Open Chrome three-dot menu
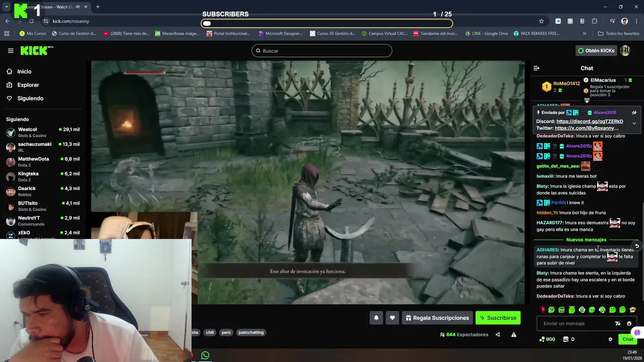 pyautogui.click(x=636, y=21)
